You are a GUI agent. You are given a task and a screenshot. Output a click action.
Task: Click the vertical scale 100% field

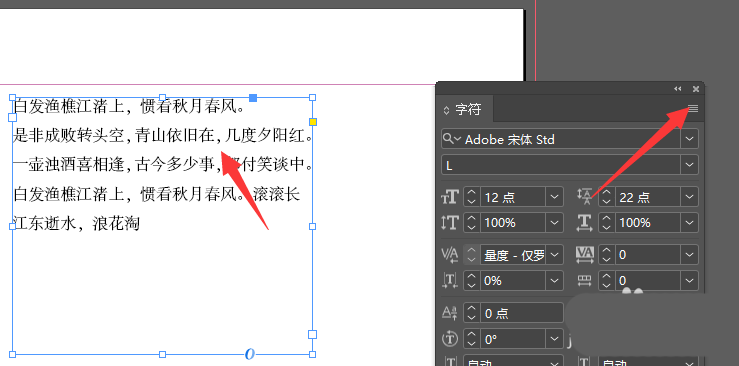click(513, 222)
